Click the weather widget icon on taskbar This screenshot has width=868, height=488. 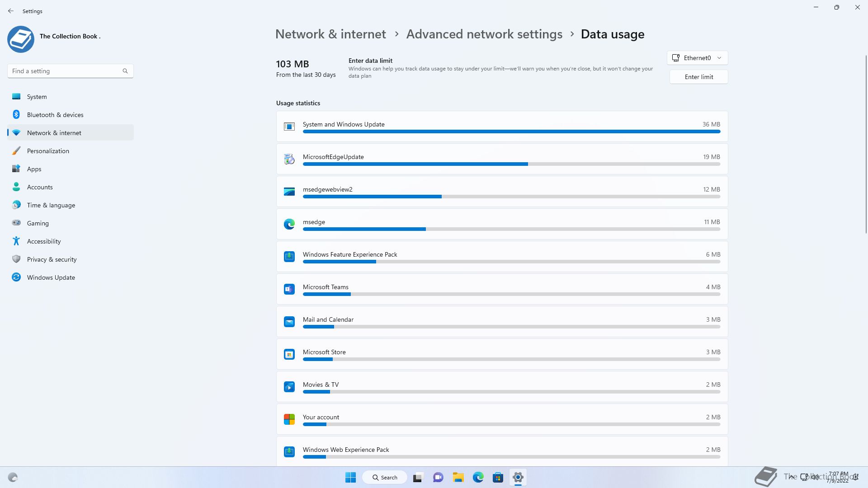(x=13, y=477)
